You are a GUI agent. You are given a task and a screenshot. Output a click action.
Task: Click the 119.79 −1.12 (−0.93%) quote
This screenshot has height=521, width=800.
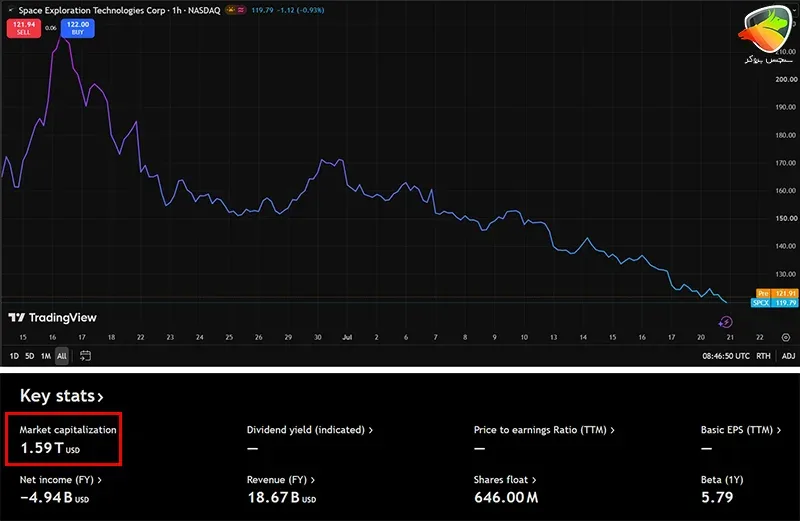pos(288,10)
